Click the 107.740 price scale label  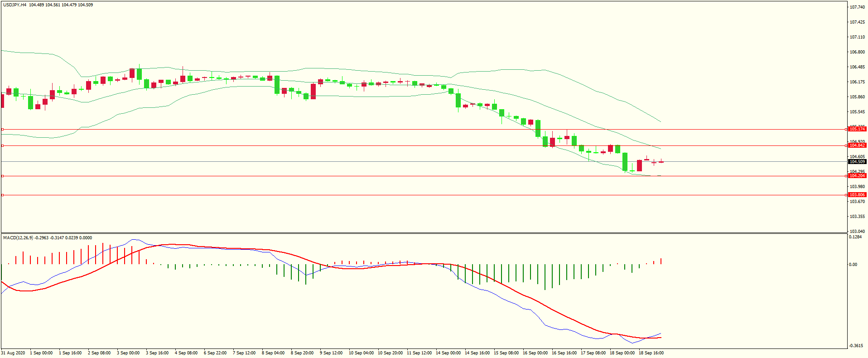[857, 7]
